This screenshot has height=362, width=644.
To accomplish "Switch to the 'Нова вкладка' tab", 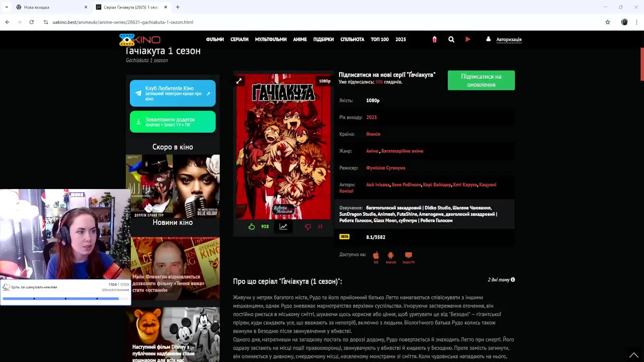I will (52, 7).
